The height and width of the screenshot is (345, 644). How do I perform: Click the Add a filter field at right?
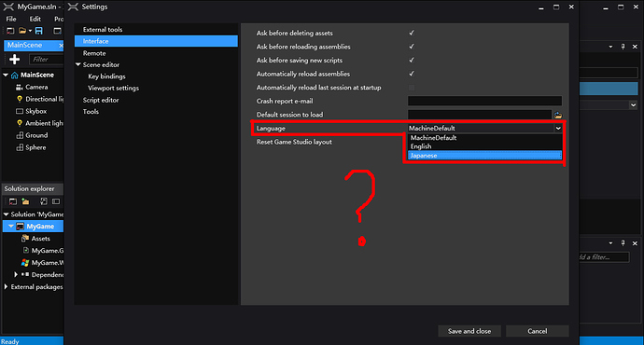[604, 257]
